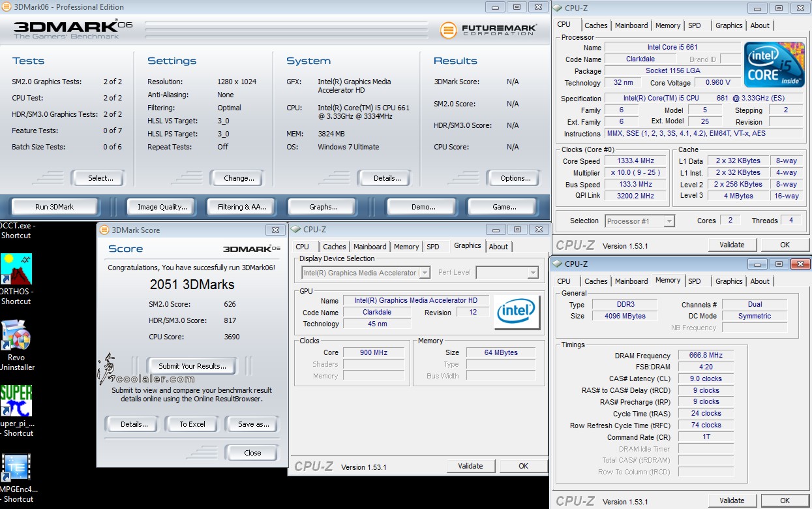
Task: Launch the Demo... button
Action: (x=423, y=207)
